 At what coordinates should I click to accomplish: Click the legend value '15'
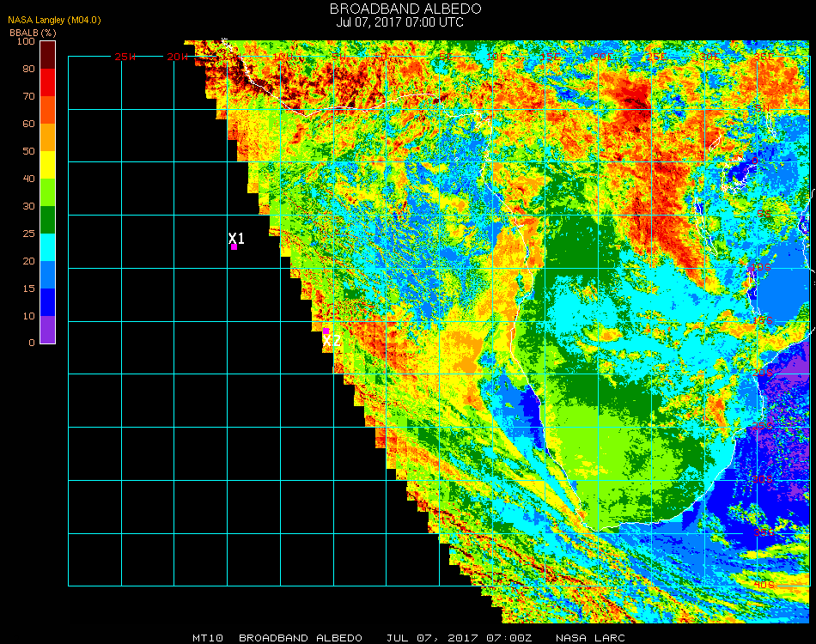28,289
